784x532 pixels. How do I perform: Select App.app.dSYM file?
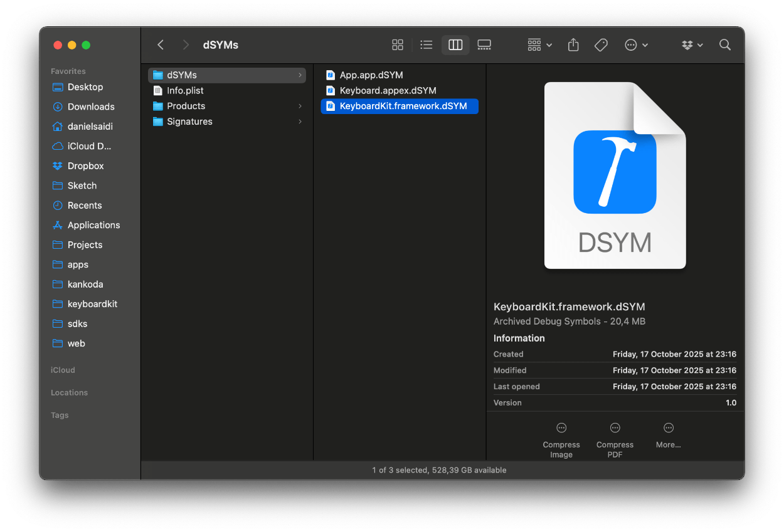pos(371,75)
